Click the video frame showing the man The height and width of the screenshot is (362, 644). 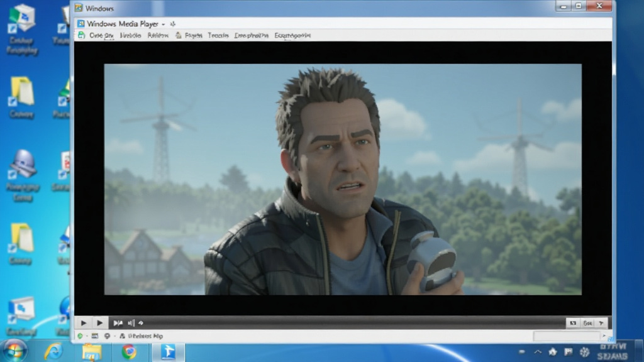coord(343,179)
